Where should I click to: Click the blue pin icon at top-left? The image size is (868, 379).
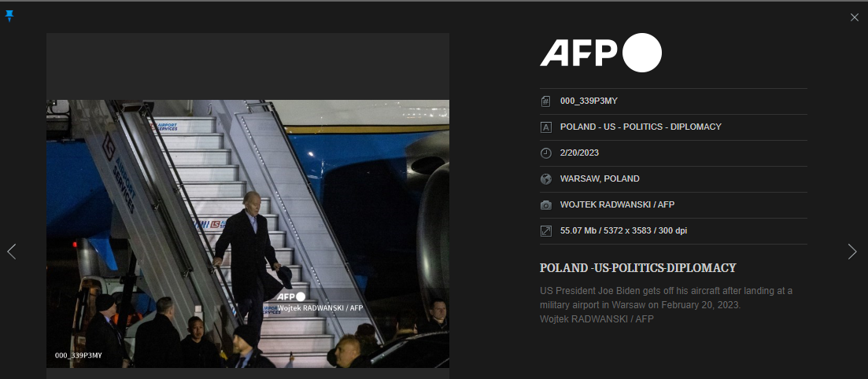9,17
